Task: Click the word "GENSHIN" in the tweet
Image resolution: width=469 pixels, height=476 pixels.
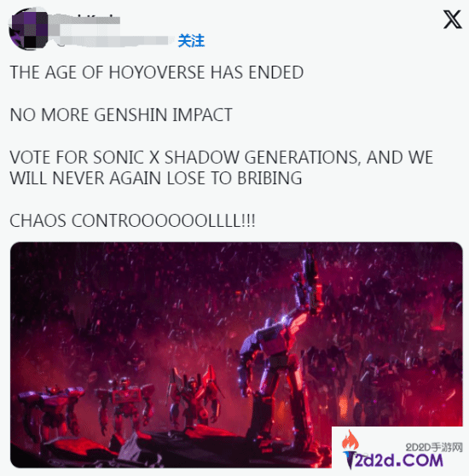Action: [130, 115]
